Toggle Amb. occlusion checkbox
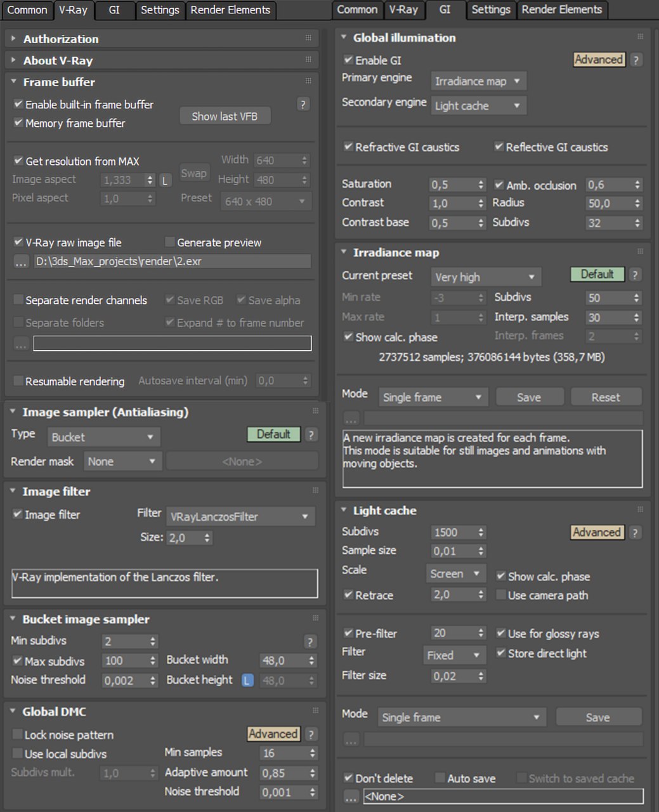The image size is (659, 812). [499, 185]
